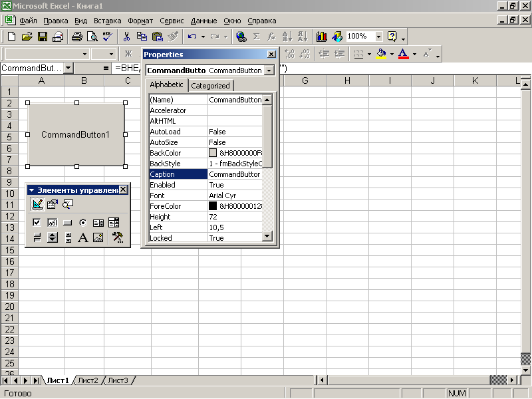Sort ascending with the A-Я arrow icon
Viewport: 532px width, 399px height.
(x=287, y=37)
